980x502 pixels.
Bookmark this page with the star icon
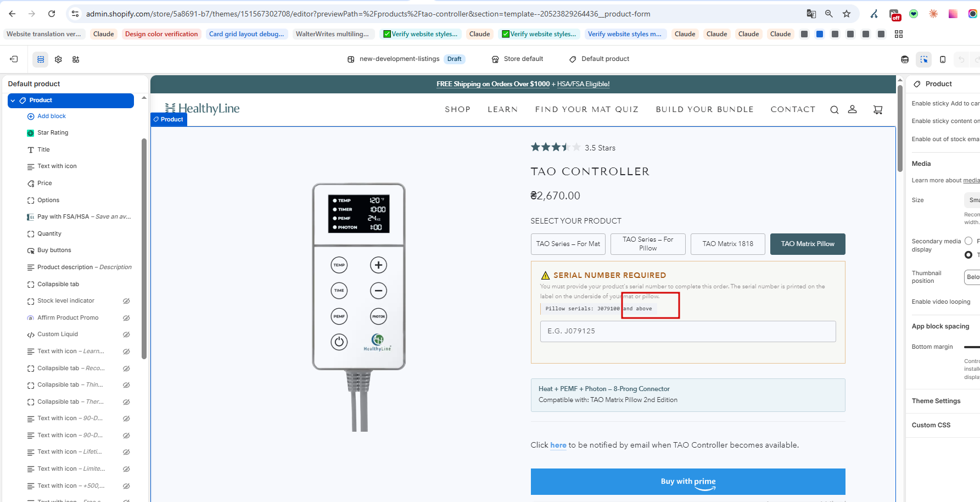[x=847, y=14]
